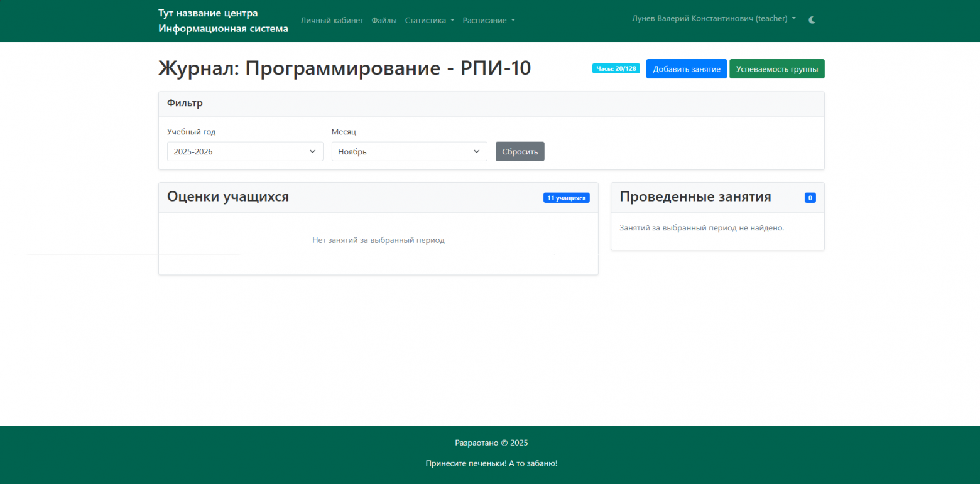
Task: Click the Оценки учащихся panel header
Action: coord(227,196)
